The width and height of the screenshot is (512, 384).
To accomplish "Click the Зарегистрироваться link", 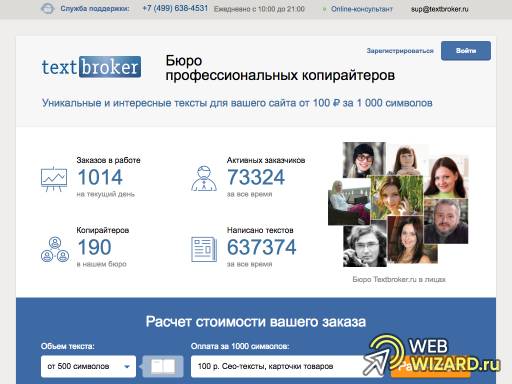I will (400, 51).
